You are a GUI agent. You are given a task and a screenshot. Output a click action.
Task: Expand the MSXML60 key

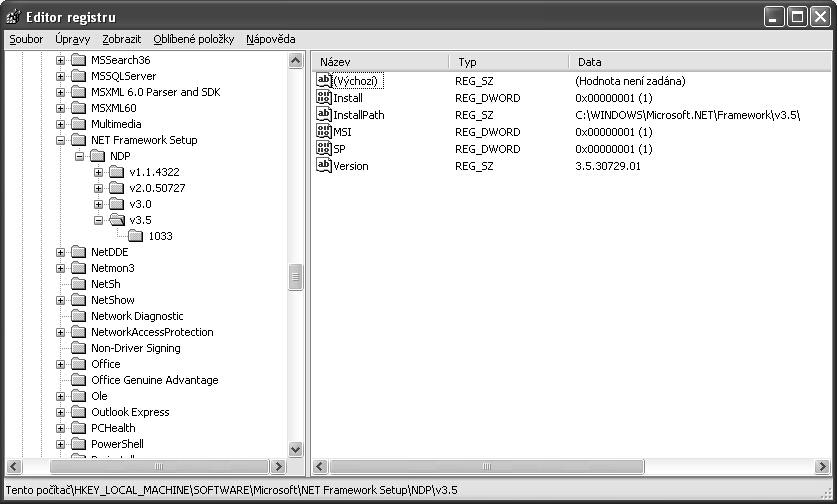(x=60, y=108)
